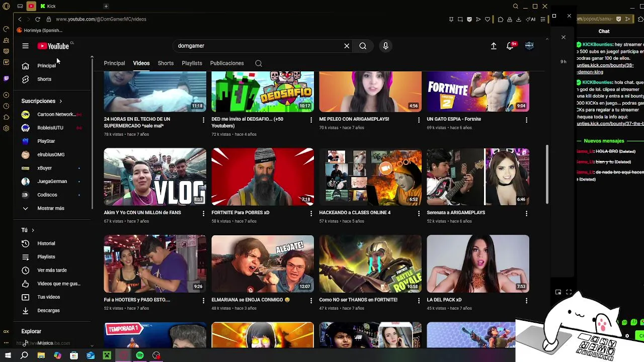Image resolution: width=644 pixels, height=362 pixels.
Task: Select the Videos channel tab
Action: click(x=141, y=63)
